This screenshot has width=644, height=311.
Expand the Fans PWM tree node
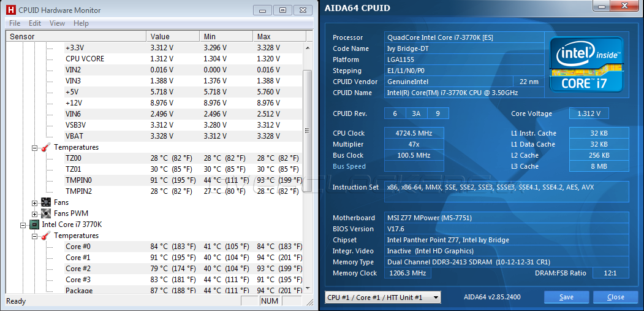35,213
